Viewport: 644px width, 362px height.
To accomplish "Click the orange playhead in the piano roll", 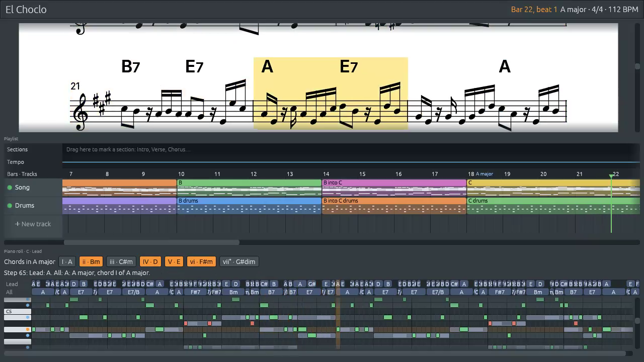I will click(x=338, y=314).
